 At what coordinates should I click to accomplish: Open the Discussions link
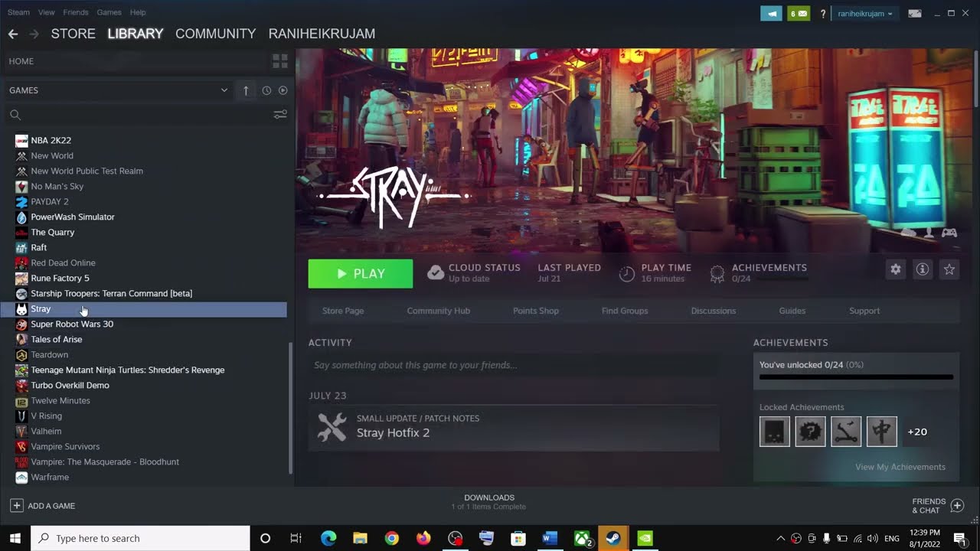pyautogui.click(x=714, y=311)
